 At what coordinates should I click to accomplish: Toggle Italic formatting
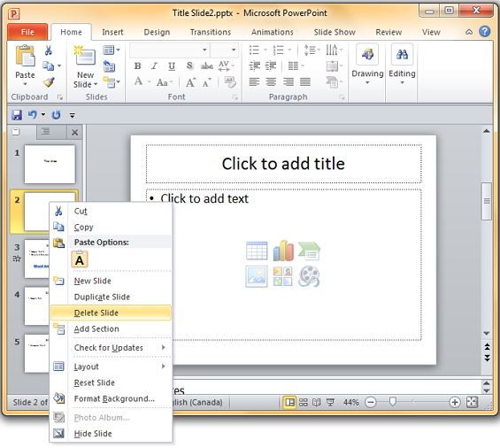pyautogui.click(x=155, y=66)
